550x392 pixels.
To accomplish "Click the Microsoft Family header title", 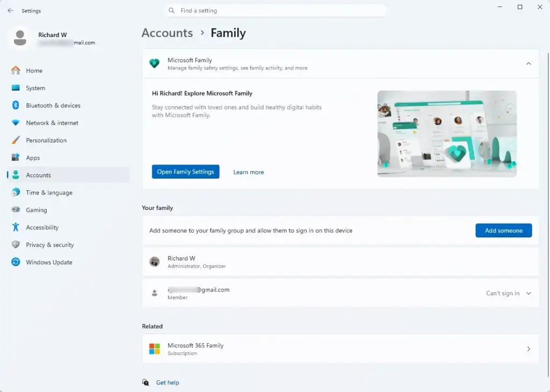I will tap(190, 60).
